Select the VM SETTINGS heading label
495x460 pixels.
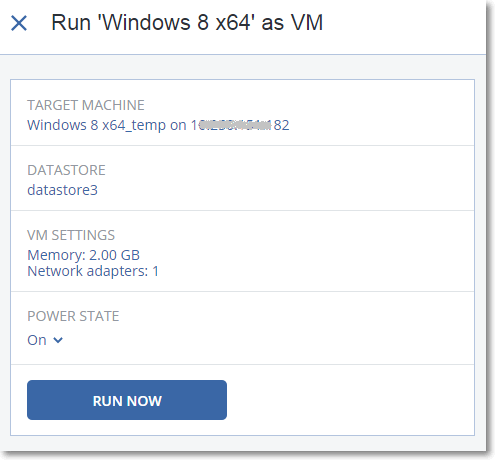coord(71,235)
